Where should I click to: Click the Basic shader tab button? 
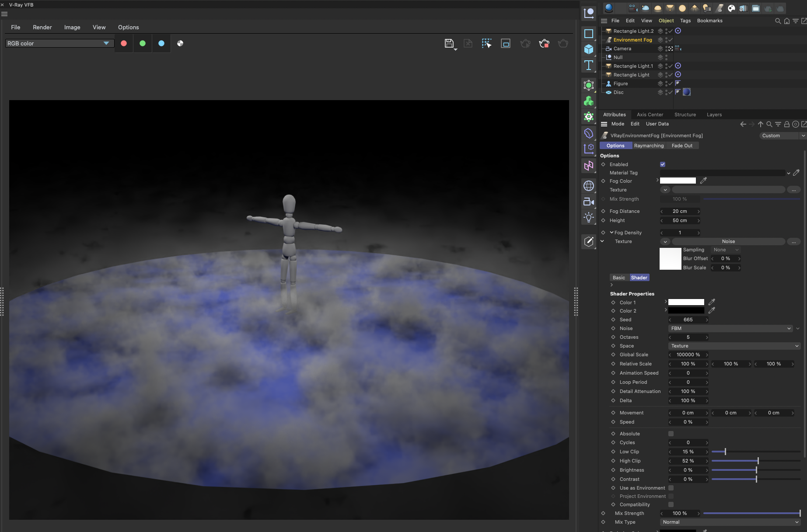(619, 278)
